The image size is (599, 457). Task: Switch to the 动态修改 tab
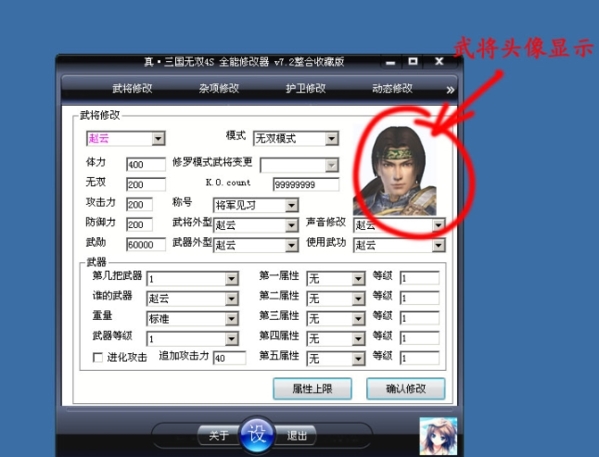pos(392,89)
